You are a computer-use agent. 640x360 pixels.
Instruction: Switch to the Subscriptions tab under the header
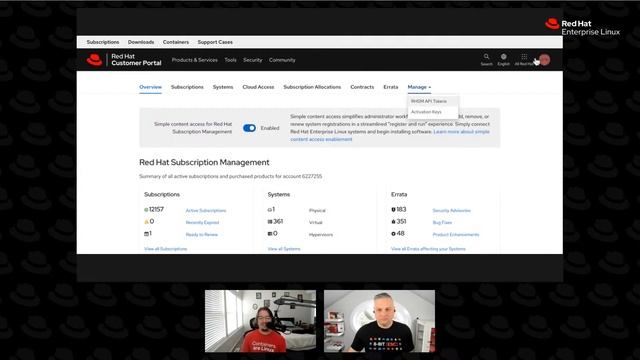[187, 87]
